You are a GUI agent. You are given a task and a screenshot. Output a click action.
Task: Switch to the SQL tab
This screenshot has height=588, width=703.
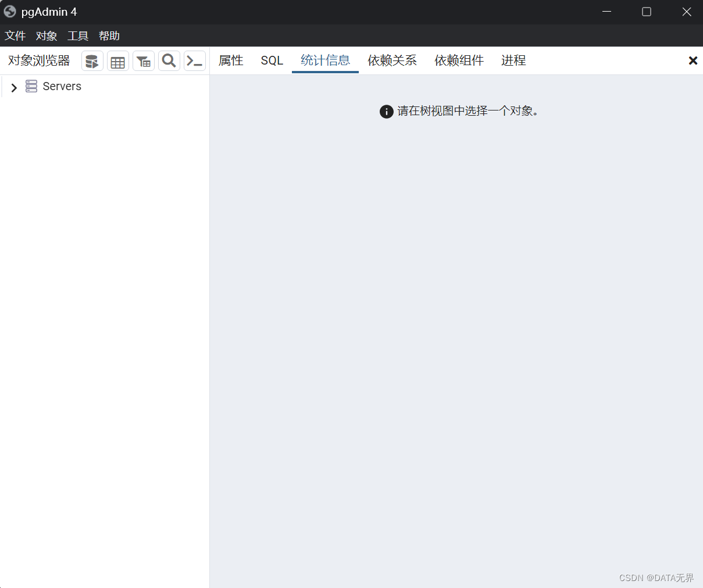(x=272, y=60)
